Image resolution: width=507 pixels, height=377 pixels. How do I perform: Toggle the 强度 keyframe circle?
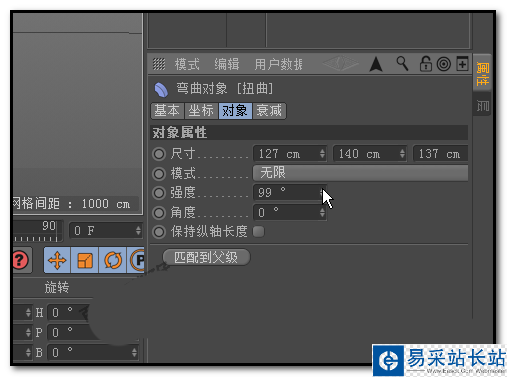coord(159,193)
